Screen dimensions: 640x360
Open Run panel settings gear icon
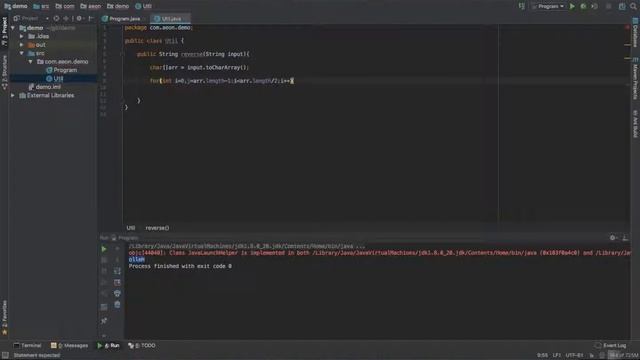click(613, 238)
